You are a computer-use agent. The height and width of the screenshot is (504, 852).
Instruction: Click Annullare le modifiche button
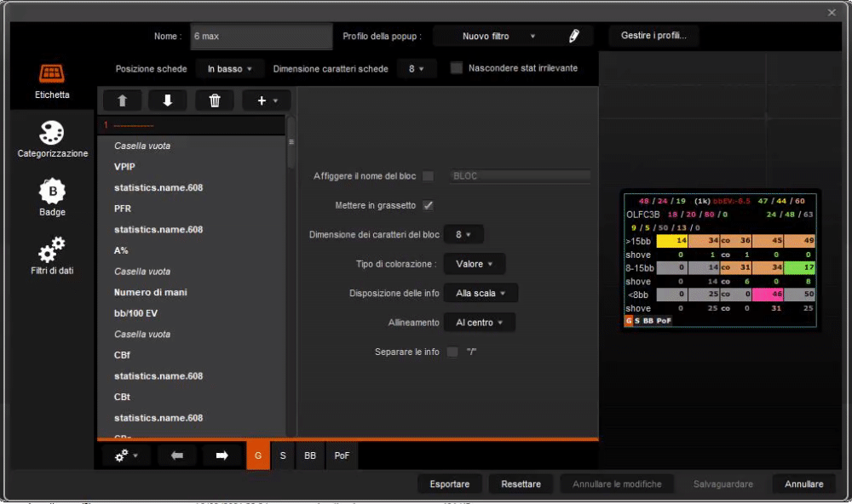click(x=617, y=484)
